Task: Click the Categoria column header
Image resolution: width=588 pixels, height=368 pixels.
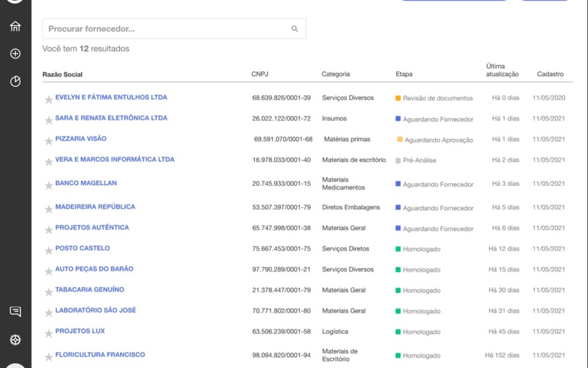Action: coord(336,74)
